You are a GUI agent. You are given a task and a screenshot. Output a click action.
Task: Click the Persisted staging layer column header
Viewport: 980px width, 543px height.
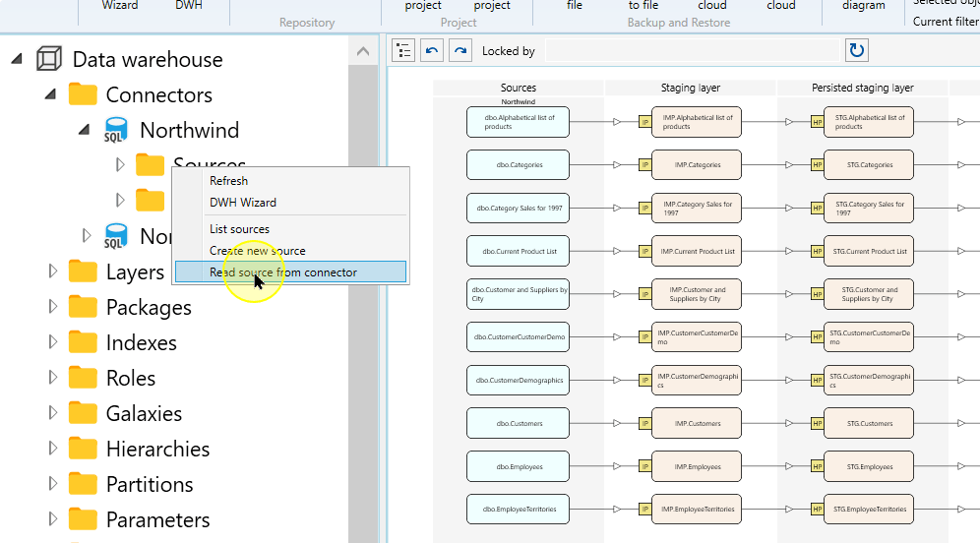863,89
